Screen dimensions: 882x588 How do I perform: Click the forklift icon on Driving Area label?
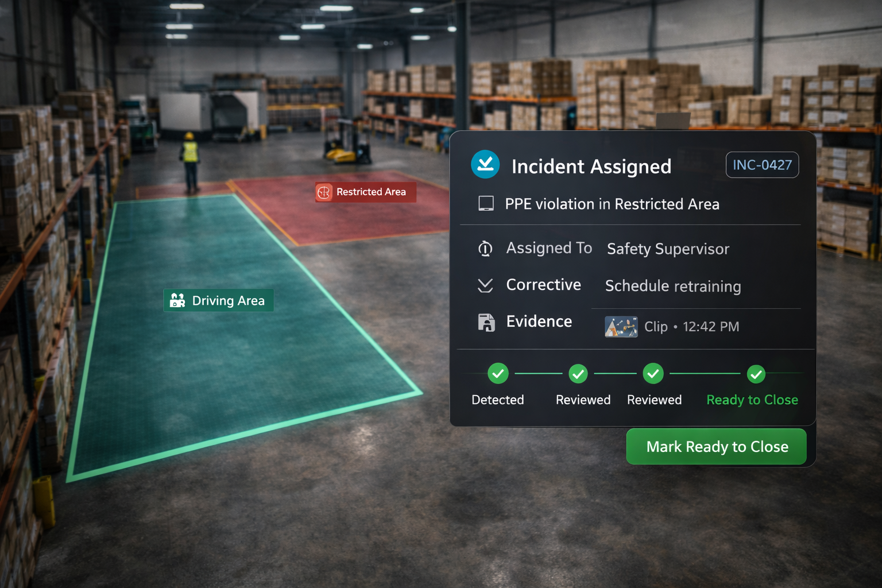pos(177,300)
